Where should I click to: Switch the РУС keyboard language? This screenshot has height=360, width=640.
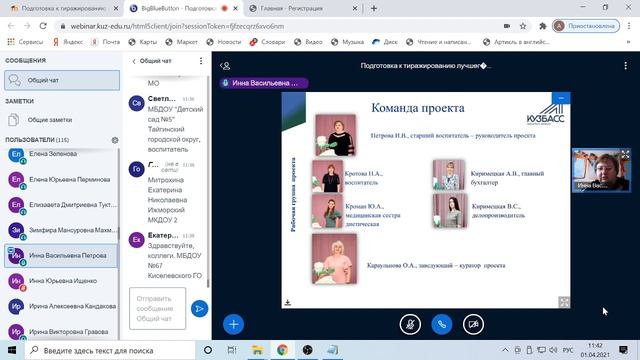point(568,350)
